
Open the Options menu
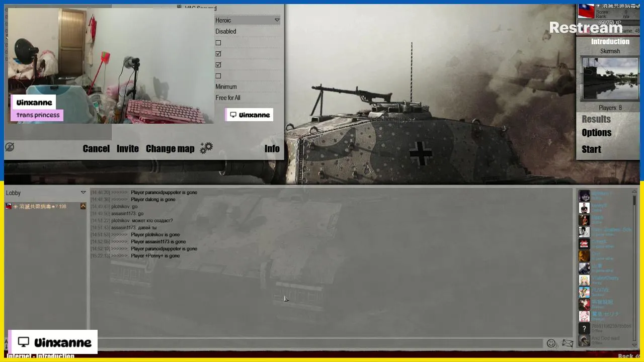pos(596,133)
